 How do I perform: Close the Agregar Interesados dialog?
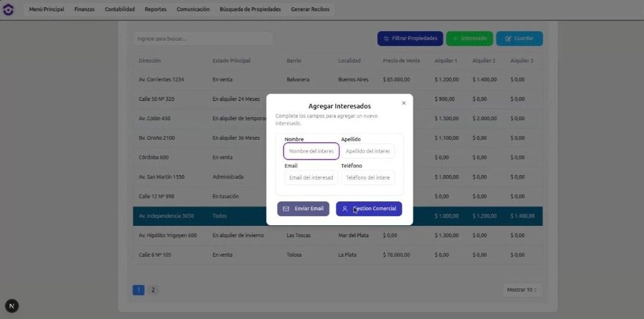pyautogui.click(x=403, y=103)
